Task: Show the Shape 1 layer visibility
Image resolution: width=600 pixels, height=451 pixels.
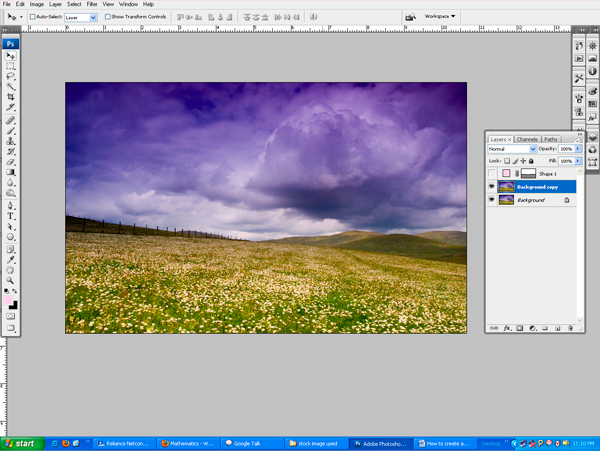Action: 492,174
